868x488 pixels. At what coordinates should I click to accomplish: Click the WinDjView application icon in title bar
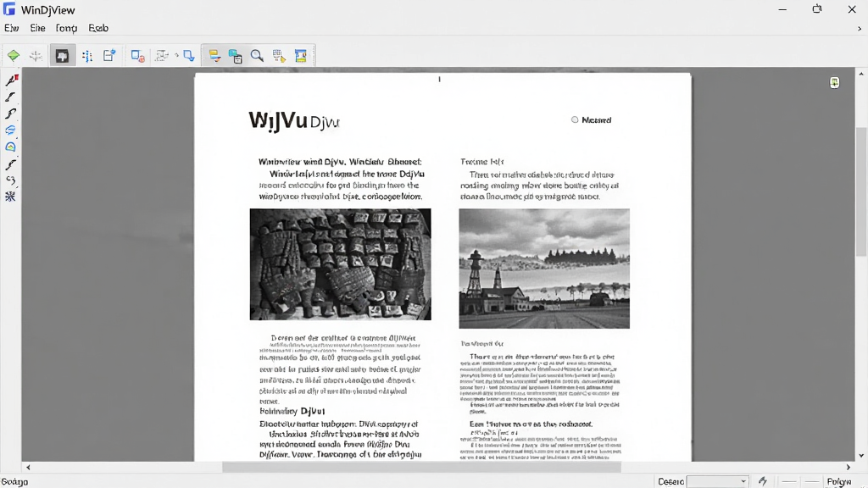pyautogui.click(x=9, y=9)
